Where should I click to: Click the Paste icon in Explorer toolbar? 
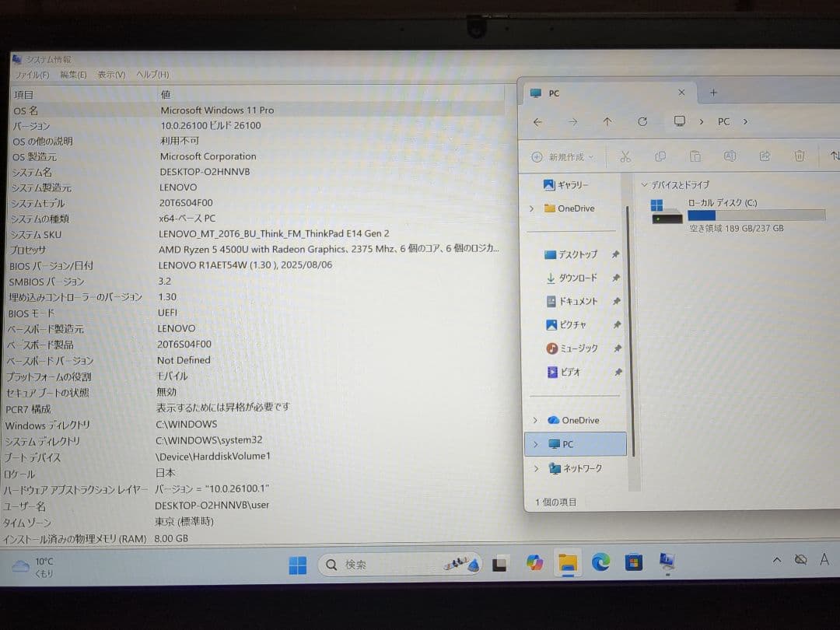(695, 156)
